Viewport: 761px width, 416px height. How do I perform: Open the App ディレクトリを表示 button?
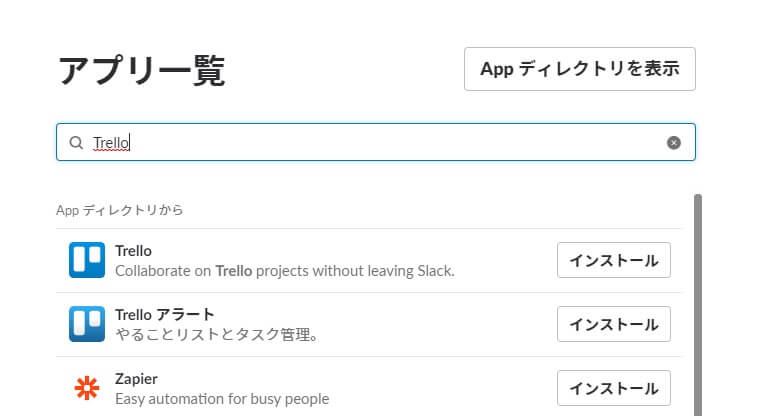579,69
